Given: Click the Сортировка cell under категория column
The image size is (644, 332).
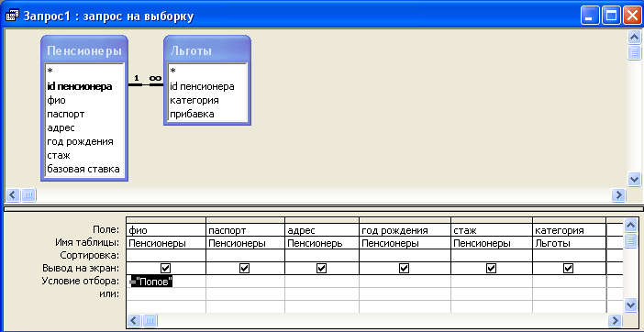Looking at the screenshot, I should pos(570,256).
